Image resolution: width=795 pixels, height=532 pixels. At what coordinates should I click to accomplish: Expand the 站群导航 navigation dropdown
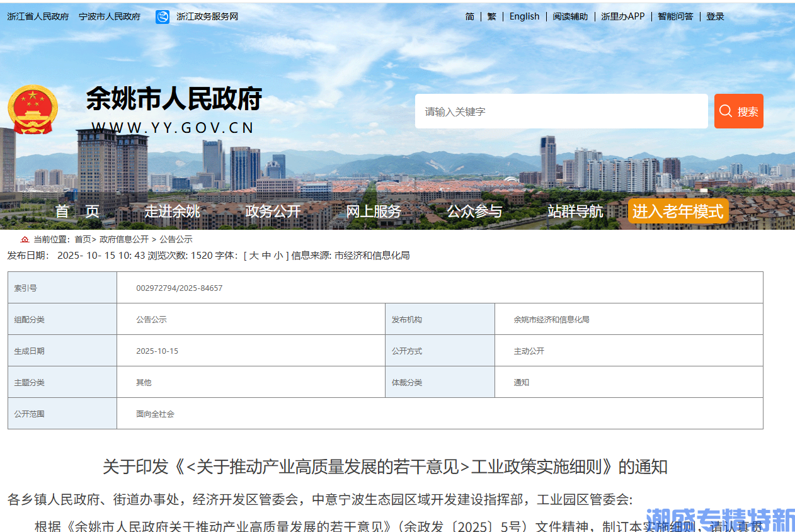575,212
